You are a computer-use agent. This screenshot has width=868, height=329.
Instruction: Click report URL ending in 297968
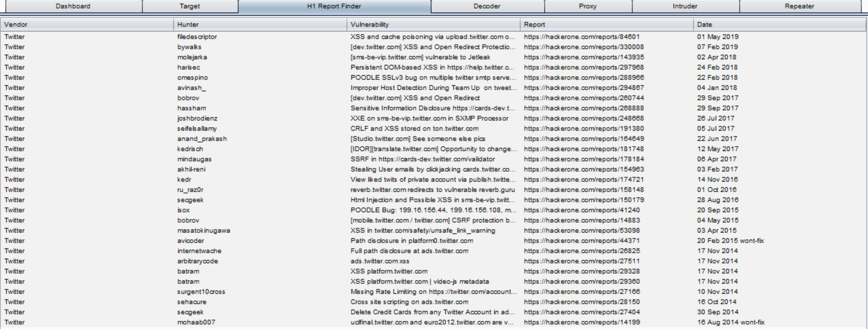tap(584, 68)
